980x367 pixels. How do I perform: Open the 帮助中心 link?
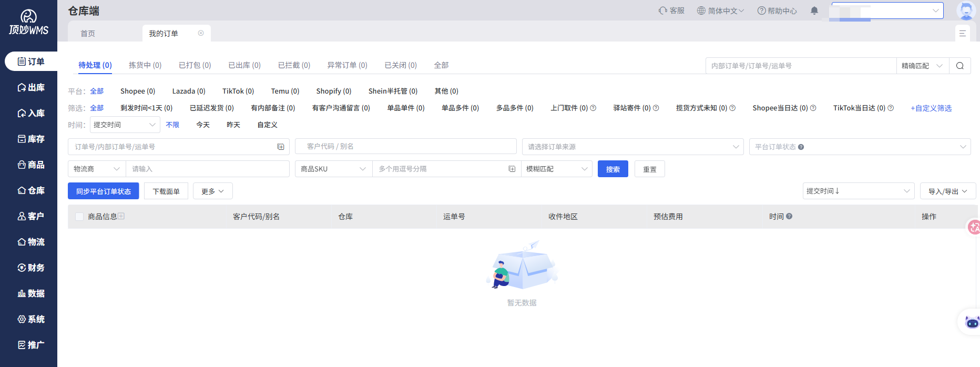pos(777,11)
